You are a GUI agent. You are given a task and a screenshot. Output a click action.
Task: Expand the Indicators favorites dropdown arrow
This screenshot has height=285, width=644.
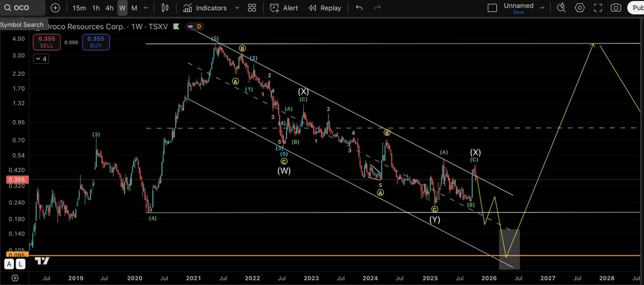tap(237, 8)
